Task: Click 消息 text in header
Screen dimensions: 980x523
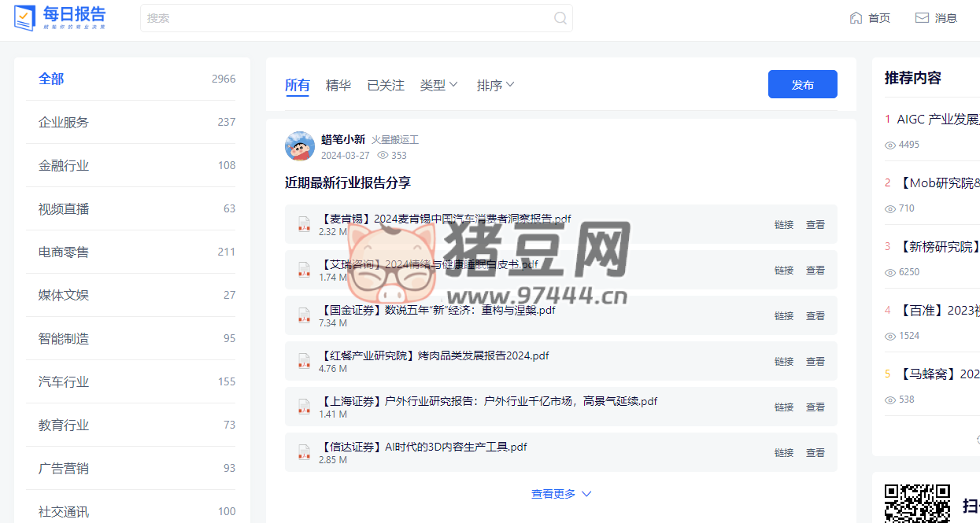Action: click(x=946, y=18)
